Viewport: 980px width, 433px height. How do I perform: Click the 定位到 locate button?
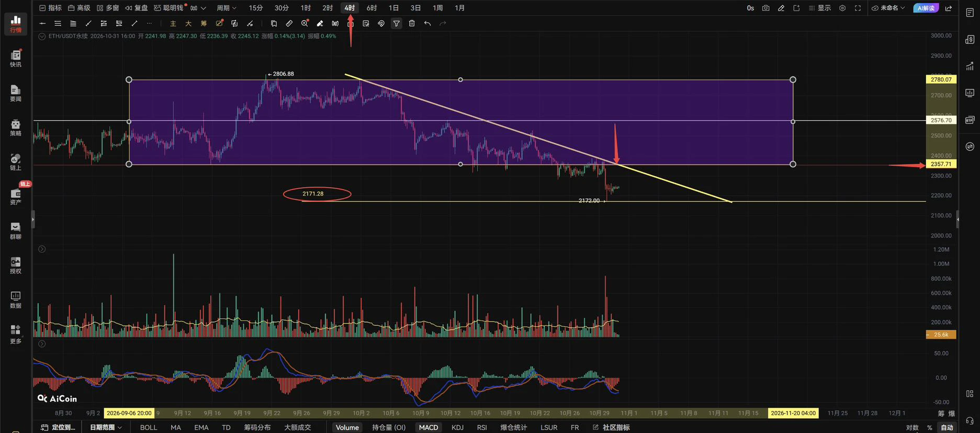pyautogui.click(x=58, y=427)
